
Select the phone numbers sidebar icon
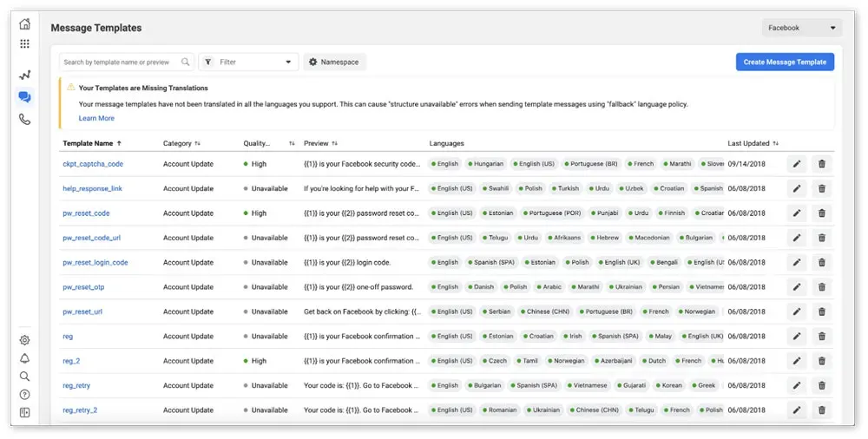[x=24, y=119]
